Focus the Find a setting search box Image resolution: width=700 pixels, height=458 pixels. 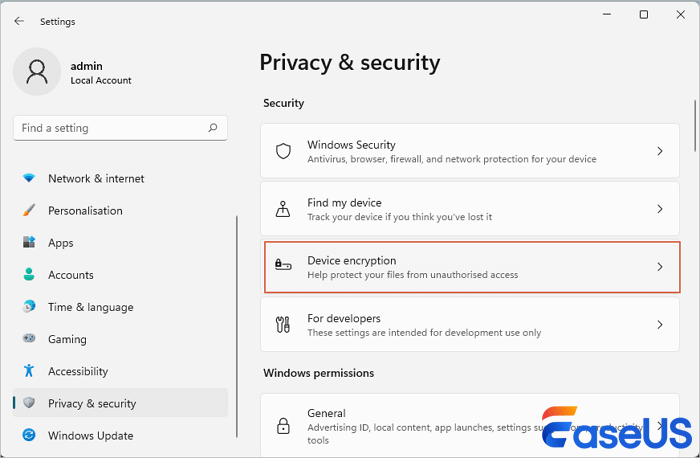pyautogui.click(x=110, y=128)
